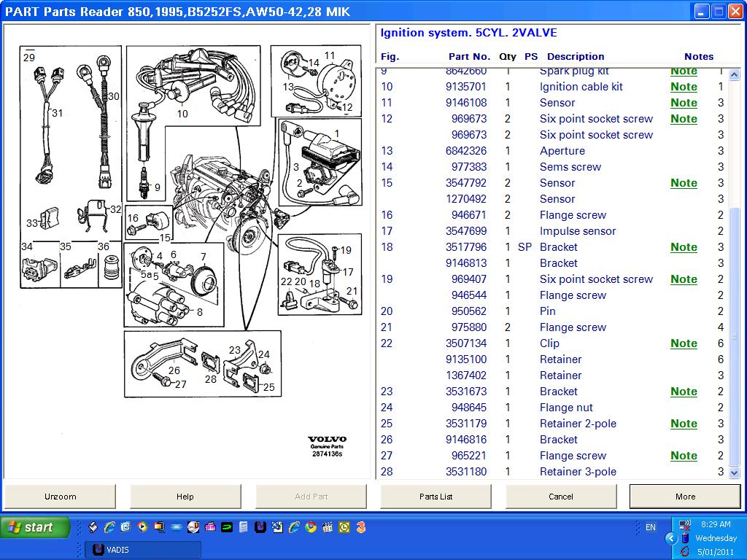Click the Cancel button
The image size is (747, 560).
point(560,497)
